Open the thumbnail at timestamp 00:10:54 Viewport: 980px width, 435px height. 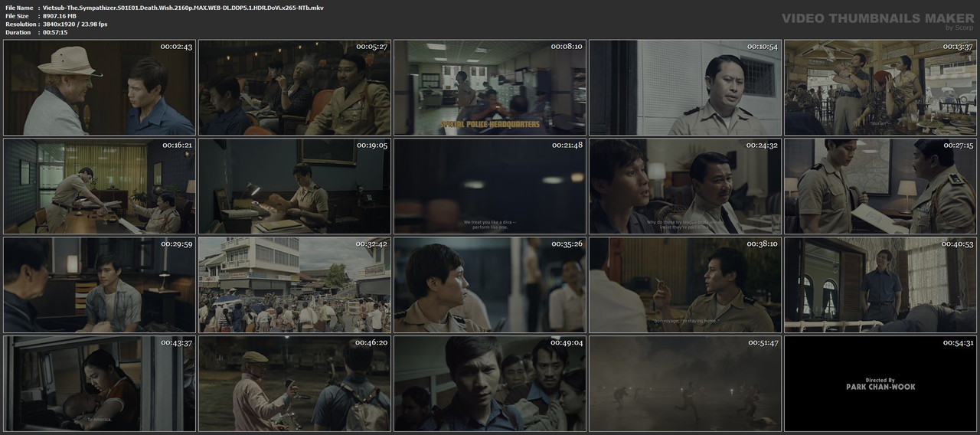point(685,87)
